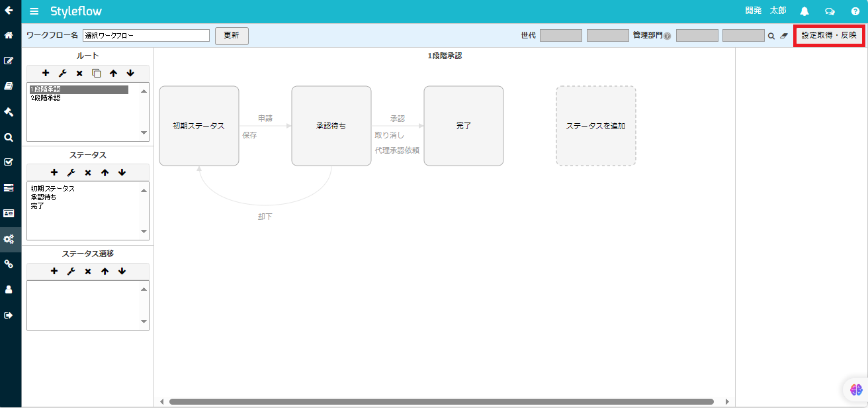This screenshot has height=408, width=868.
Task: Click the 初期ステータス node in the diagram
Action: [x=199, y=126]
